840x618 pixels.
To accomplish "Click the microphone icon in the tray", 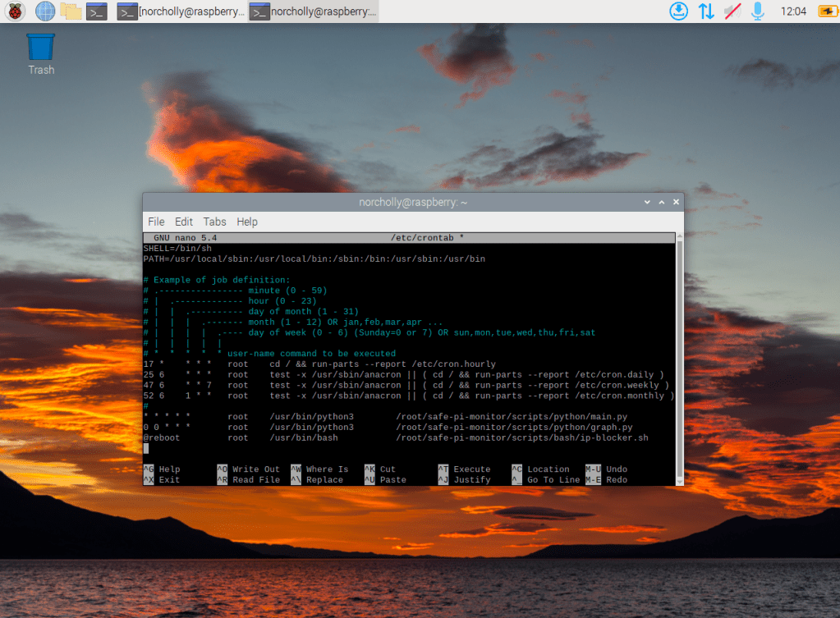I will tap(757, 11).
